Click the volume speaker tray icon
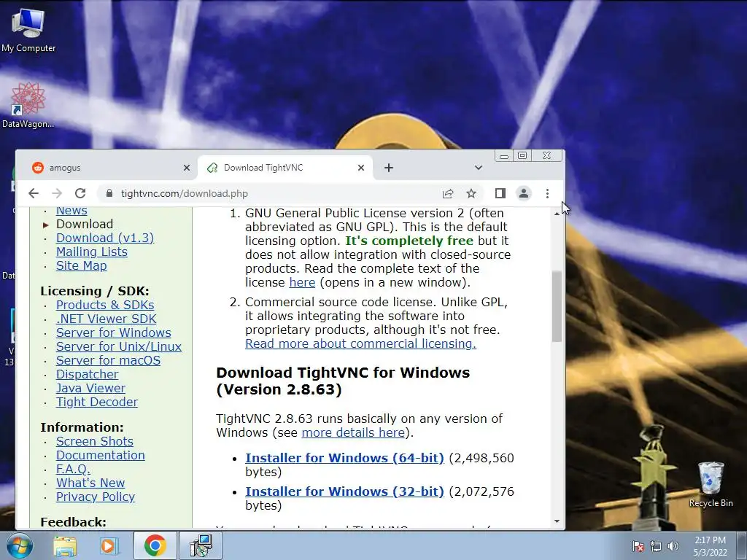The width and height of the screenshot is (747, 560). [673, 546]
